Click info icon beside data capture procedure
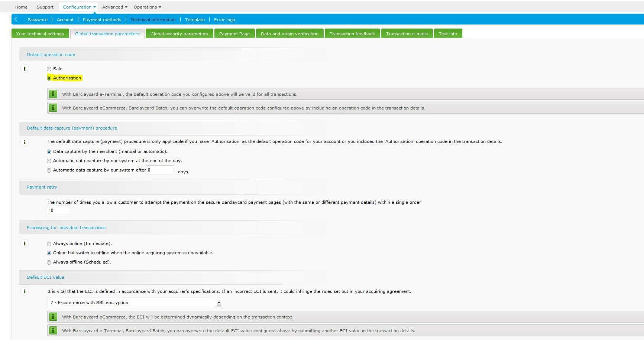 25,142
